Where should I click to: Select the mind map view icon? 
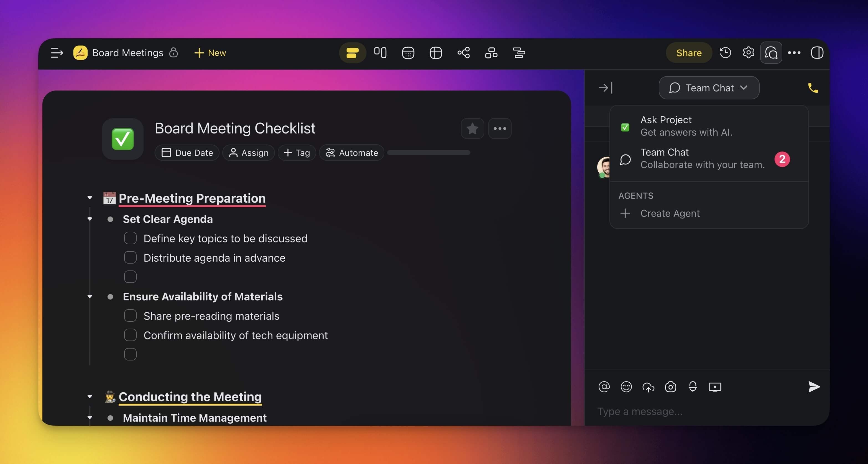coord(463,53)
